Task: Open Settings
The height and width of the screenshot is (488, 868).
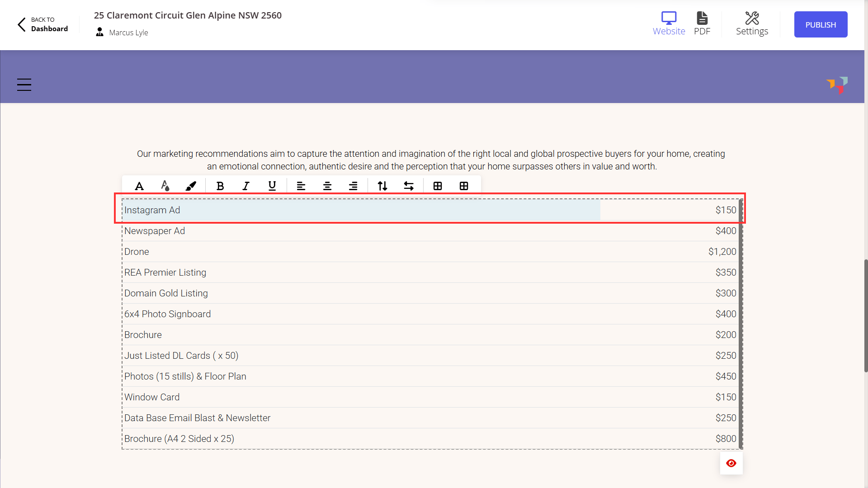Action: click(752, 24)
